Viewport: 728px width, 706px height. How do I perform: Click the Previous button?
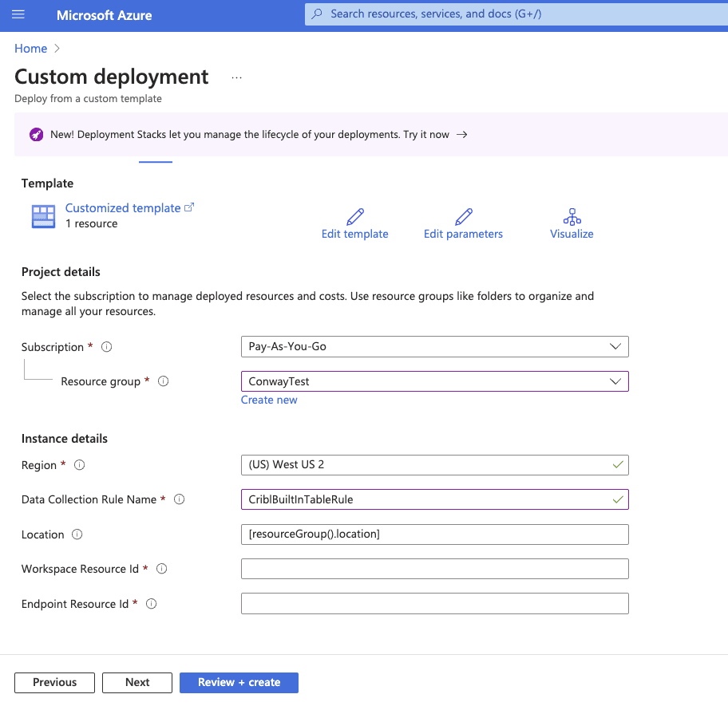[x=54, y=683]
